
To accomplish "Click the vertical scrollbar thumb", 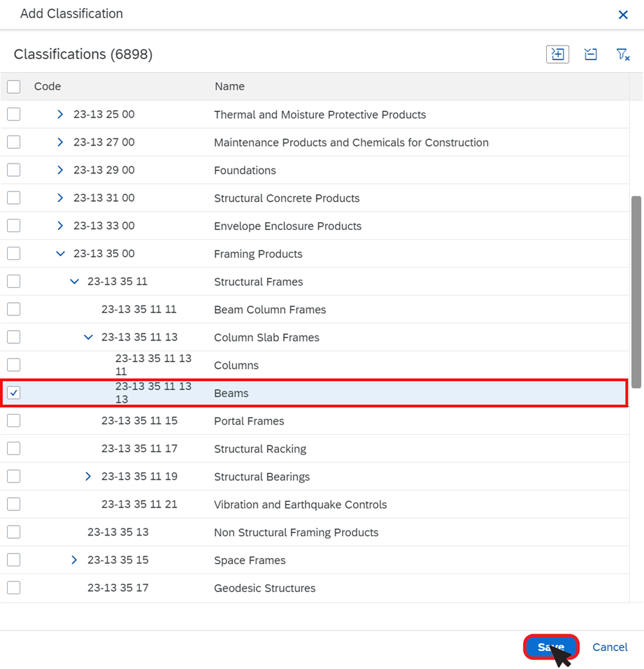I will (636, 292).
